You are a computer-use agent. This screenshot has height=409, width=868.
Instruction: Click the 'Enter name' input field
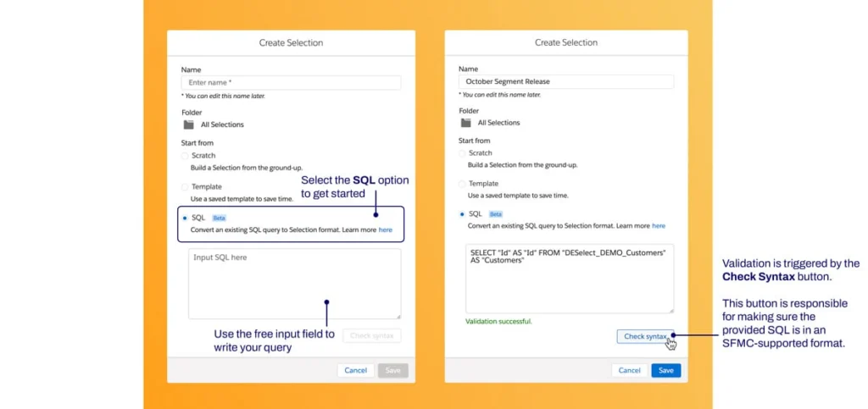[x=291, y=83]
